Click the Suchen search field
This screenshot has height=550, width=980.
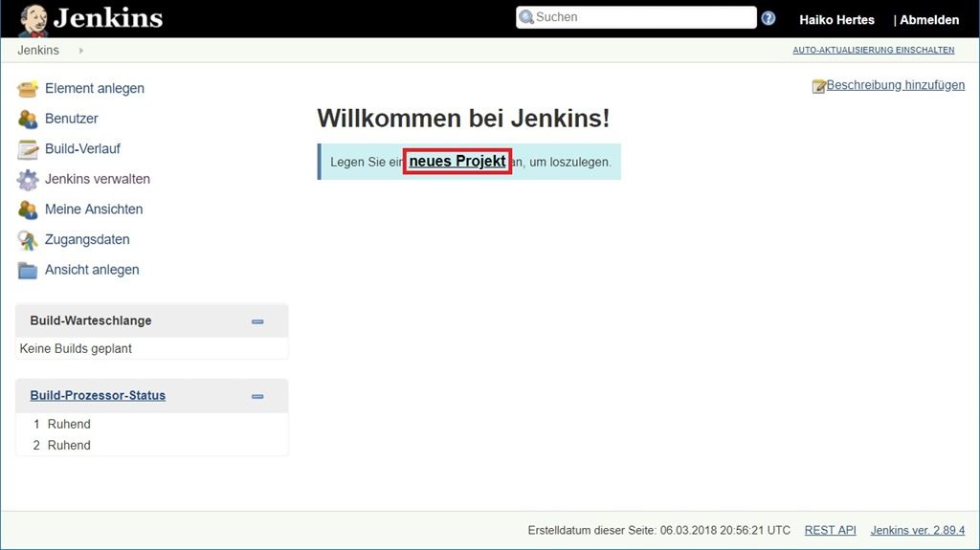641,17
